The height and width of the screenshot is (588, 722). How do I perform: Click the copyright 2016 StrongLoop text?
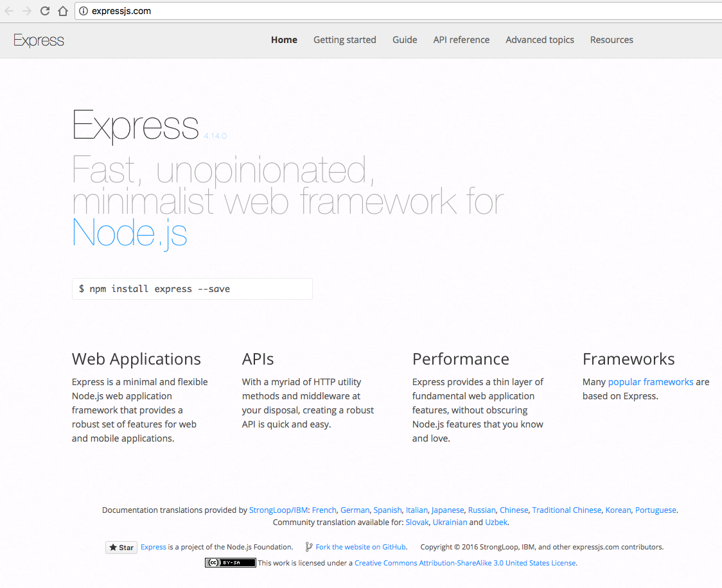541,547
